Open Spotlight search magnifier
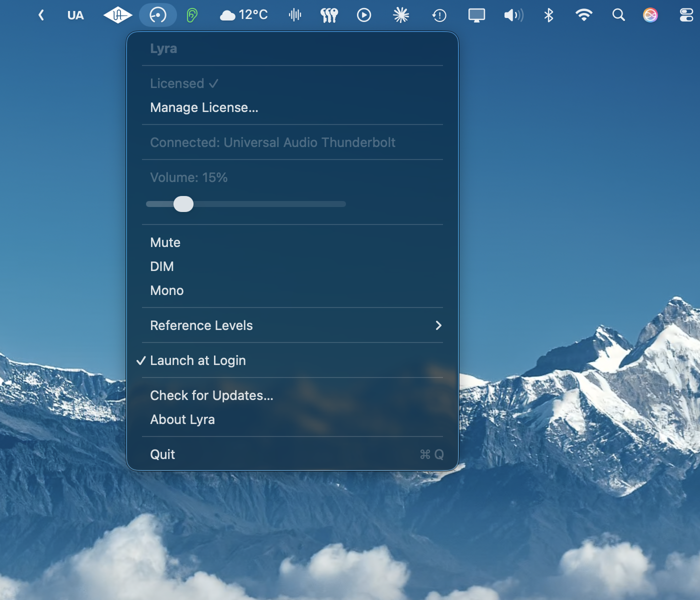 coord(618,15)
